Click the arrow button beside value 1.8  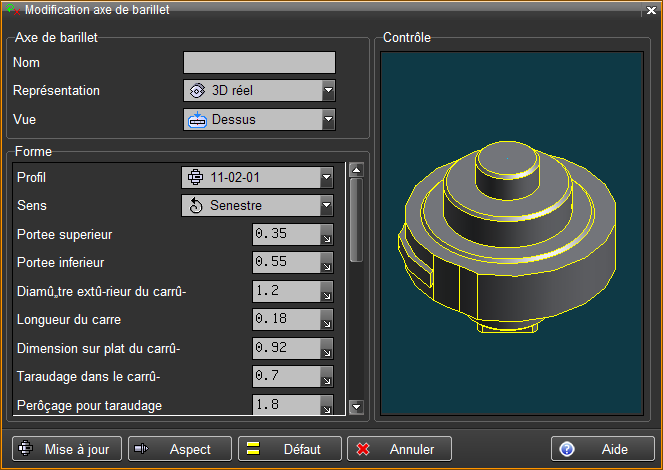[x=327, y=405]
